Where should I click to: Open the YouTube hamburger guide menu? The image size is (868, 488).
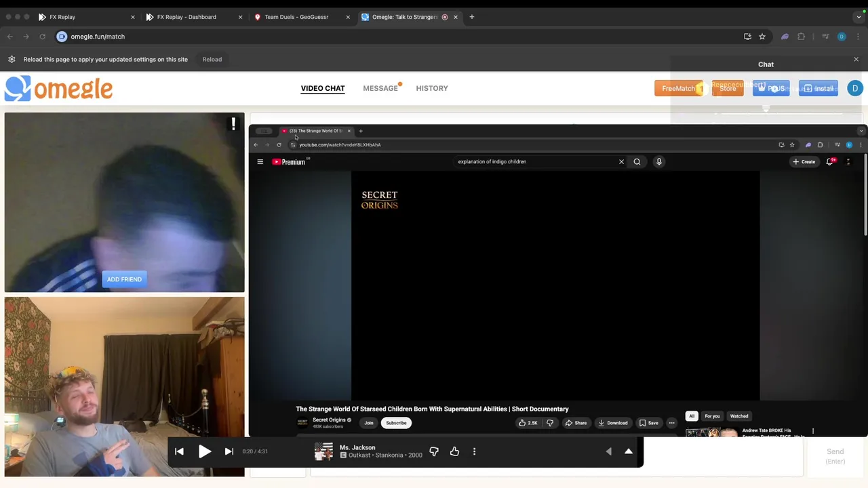pos(260,161)
